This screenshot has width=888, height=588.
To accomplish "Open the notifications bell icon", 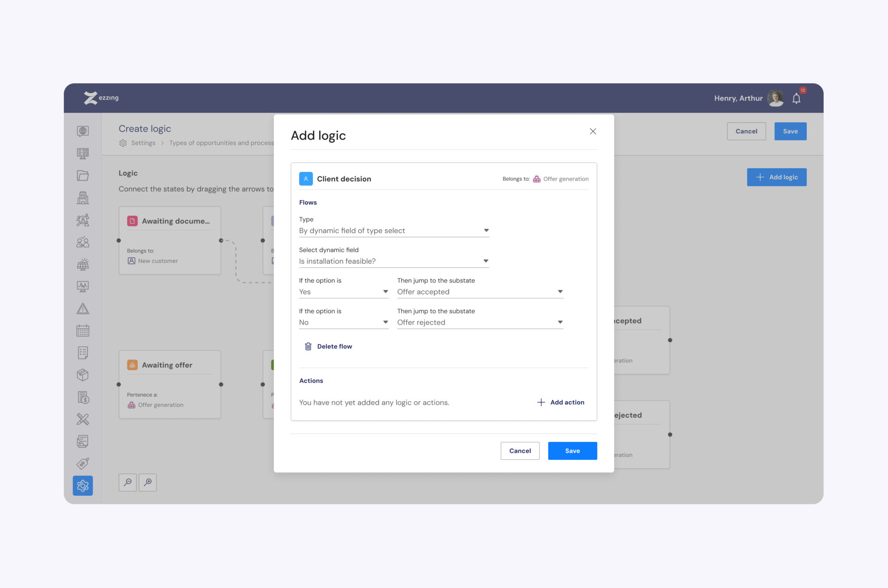I will [x=796, y=98].
